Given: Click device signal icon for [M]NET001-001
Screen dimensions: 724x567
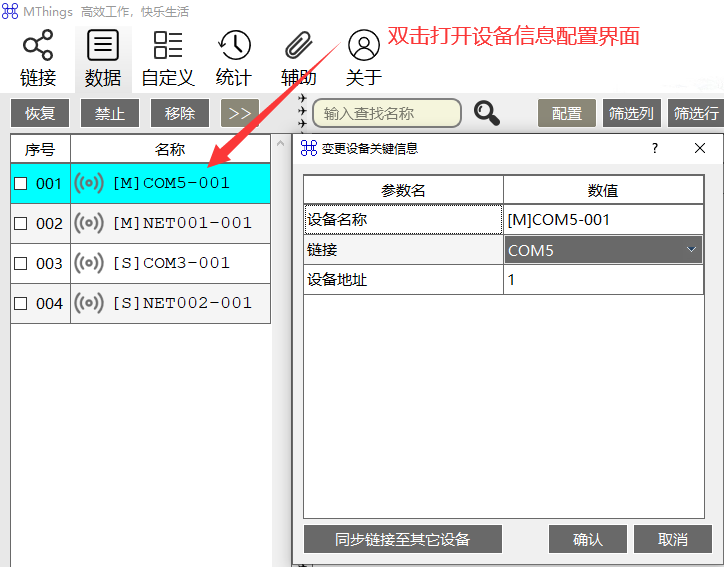Looking at the screenshot, I should click(x=89, y=223).
